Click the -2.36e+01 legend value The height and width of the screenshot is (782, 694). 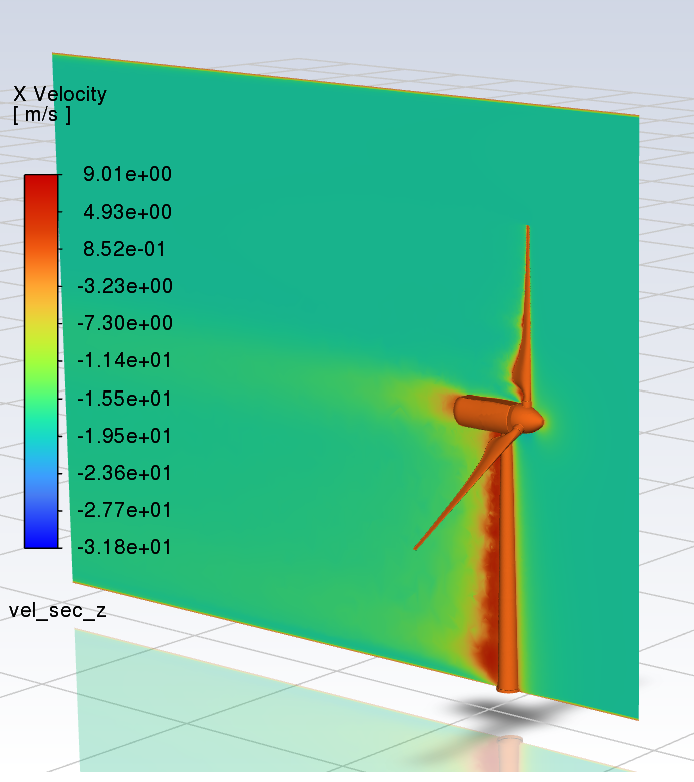[124, 473]
